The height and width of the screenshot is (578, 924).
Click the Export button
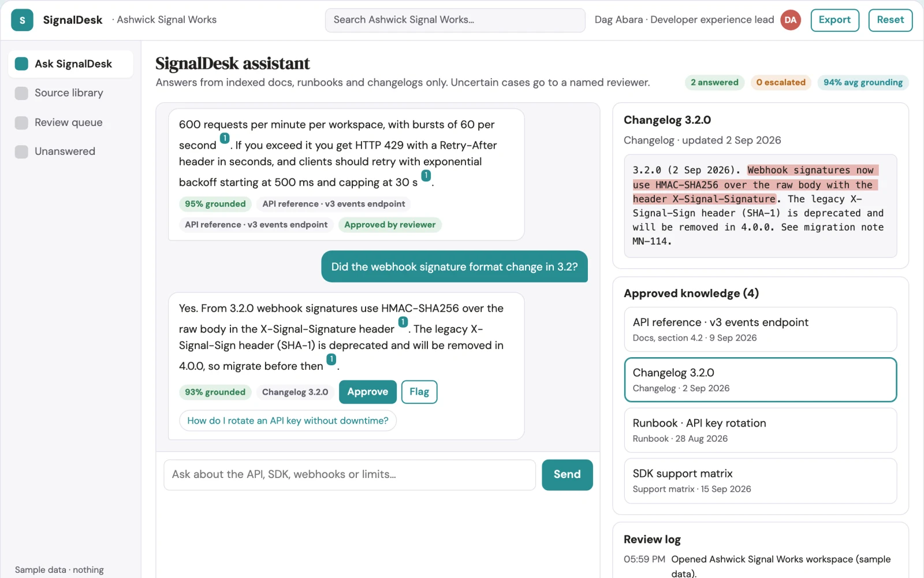pos(834,20)
